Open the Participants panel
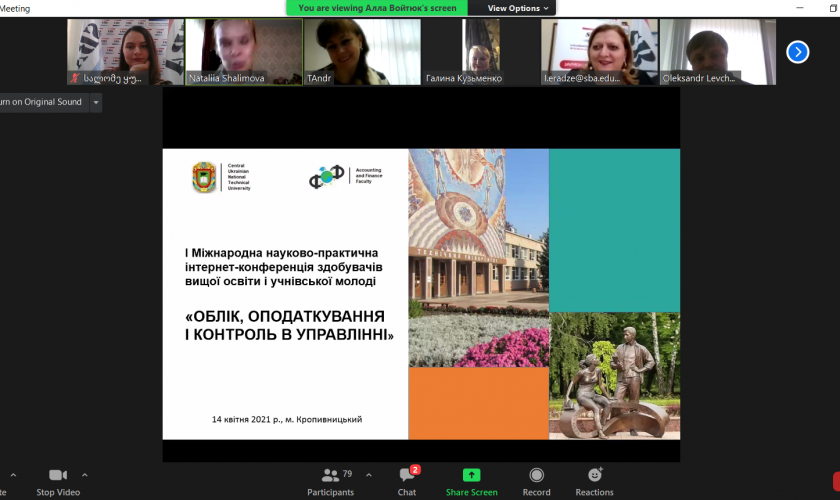 (330, 475)
